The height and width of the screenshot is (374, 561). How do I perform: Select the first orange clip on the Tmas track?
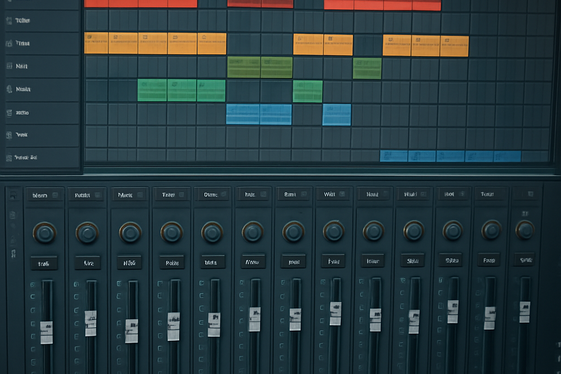[96, 43]
